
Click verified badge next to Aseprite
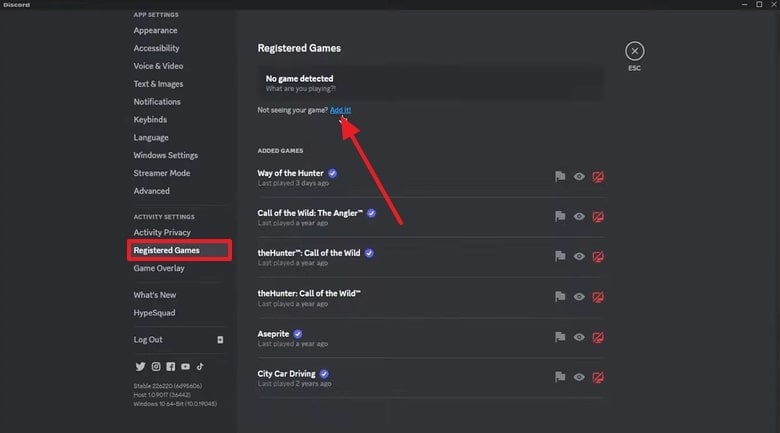(297, 334)
